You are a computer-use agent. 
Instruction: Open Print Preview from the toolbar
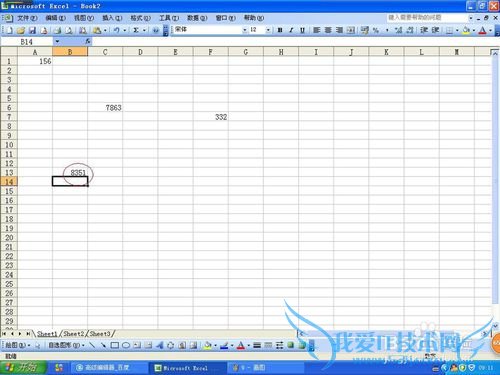(69, 30)
